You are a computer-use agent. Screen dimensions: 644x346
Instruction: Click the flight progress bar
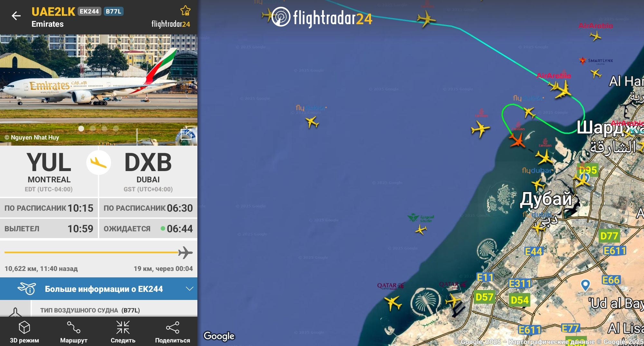(99, 253)
